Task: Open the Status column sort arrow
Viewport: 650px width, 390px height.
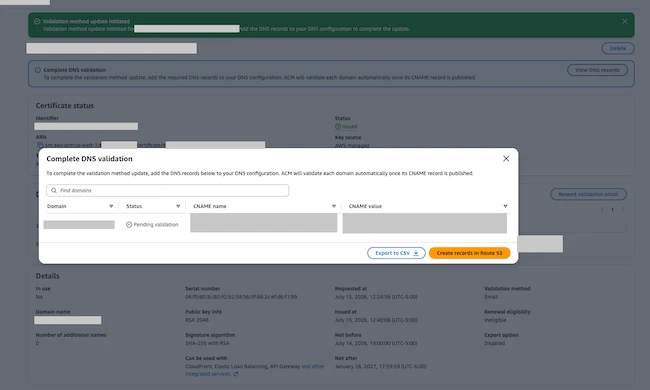Action: [x=178, y=206]
